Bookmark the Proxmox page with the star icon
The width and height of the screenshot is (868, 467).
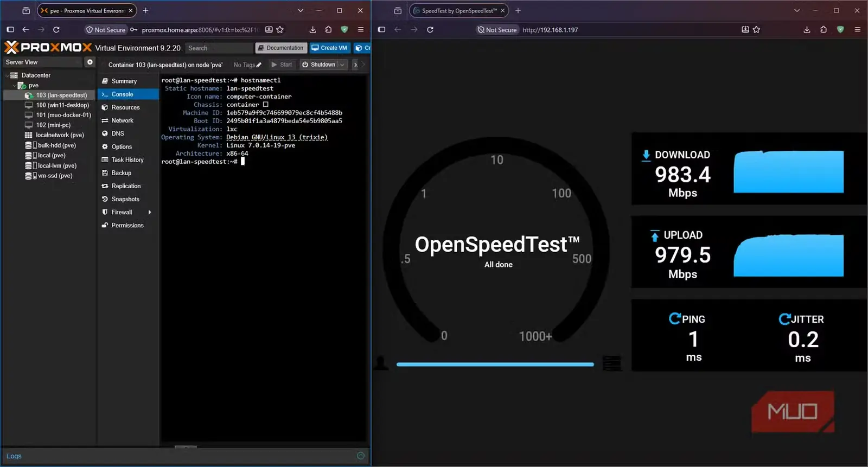tap(280, 30)
